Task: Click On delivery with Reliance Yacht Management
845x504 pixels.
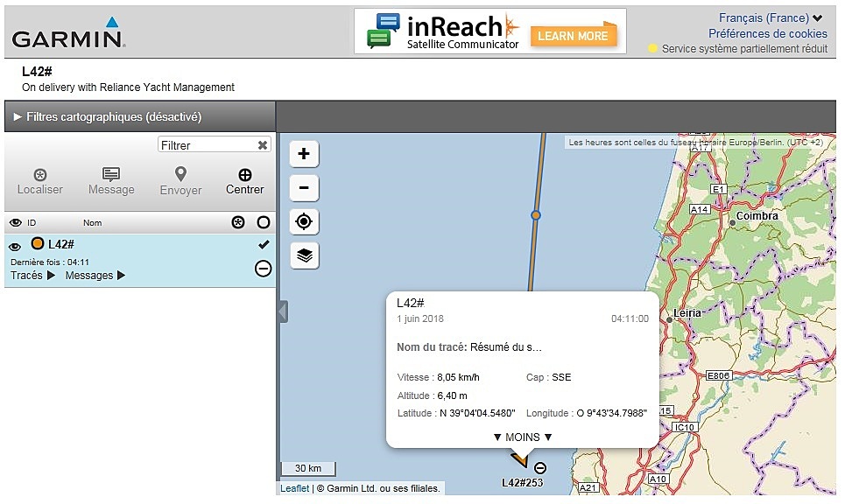Action: tap(128, 87)
